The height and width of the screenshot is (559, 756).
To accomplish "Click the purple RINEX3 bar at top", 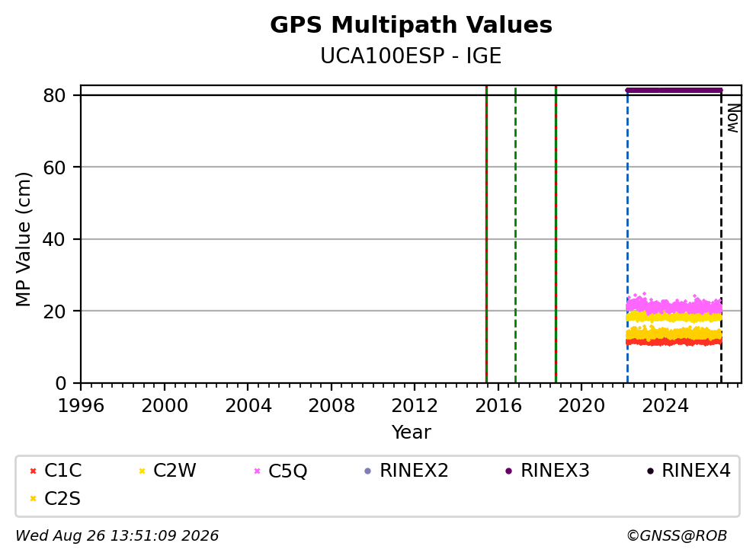I will click(x=674, y=90).
